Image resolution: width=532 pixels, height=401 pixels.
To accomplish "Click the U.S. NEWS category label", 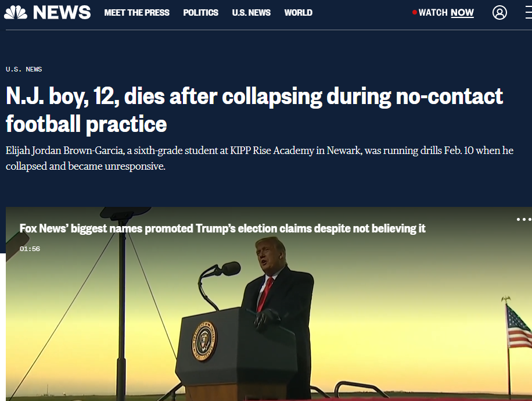I will coord(24,69).
